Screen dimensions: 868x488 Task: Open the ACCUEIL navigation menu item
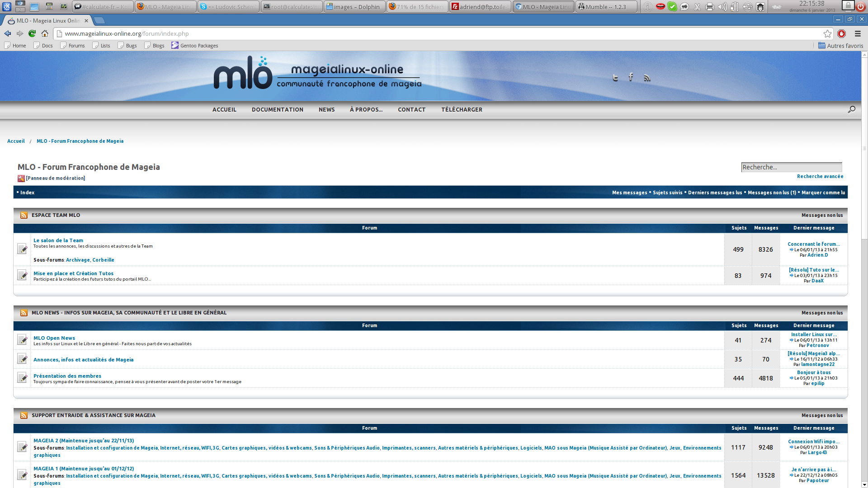(224, 109)
